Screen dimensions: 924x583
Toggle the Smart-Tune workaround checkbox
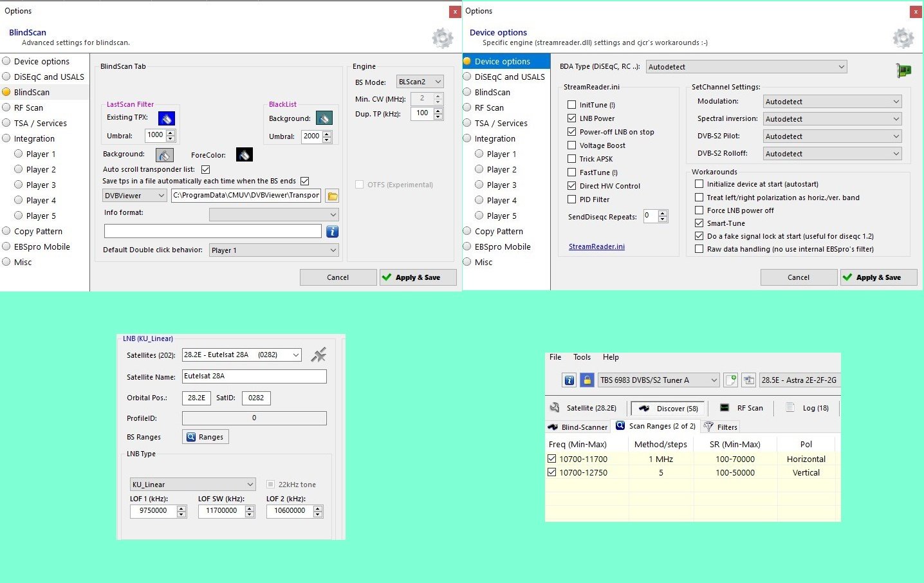[699, 223]
